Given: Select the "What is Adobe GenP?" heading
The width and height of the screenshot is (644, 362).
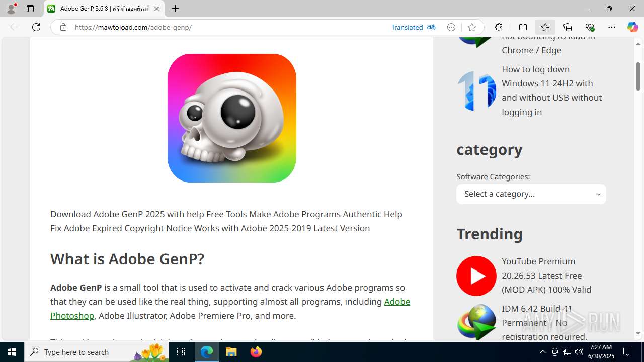Looking at the screenshot, I should click(x=127, y=259).
